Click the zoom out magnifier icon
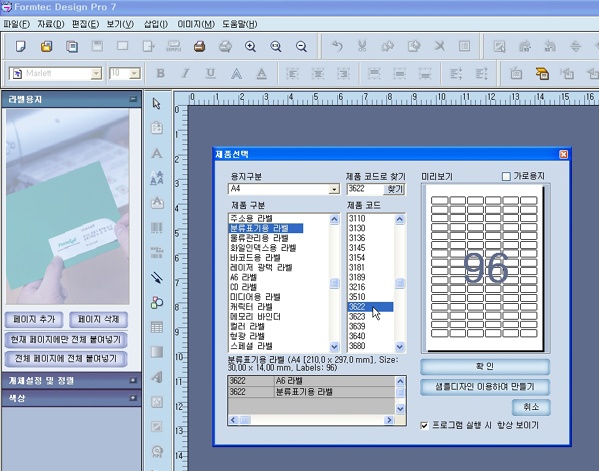The width and height of the screenshot is (599, 471). click(301, 47)
